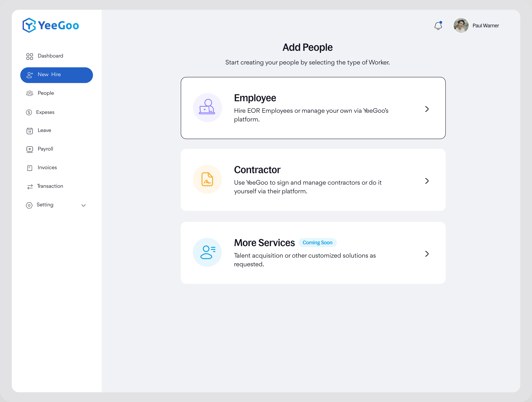This screenshot has width=532, height=402.
Task: Click the YeeGoo wordmark text
Action: [x=58, y=26]
